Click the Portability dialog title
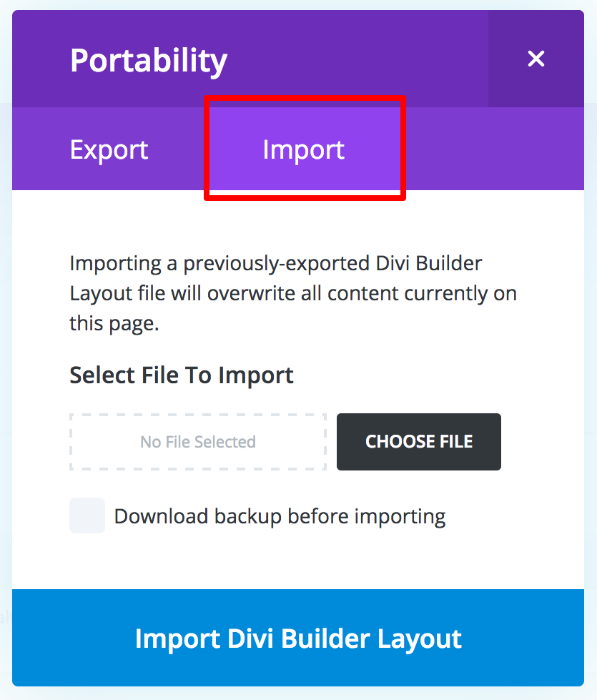This screenshot has height=700, width=597. tap(148, 60)
